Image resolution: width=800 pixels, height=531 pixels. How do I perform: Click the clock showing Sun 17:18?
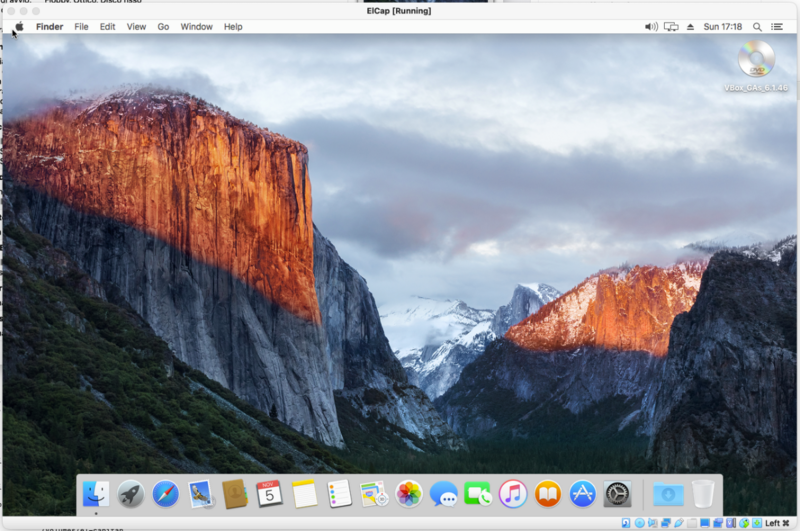point(722,27)
